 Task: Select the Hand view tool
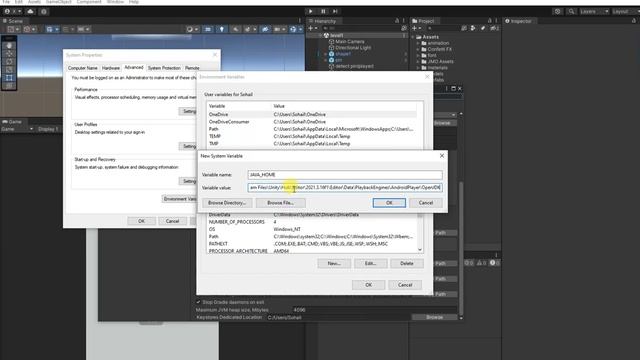tap(9, 45)
